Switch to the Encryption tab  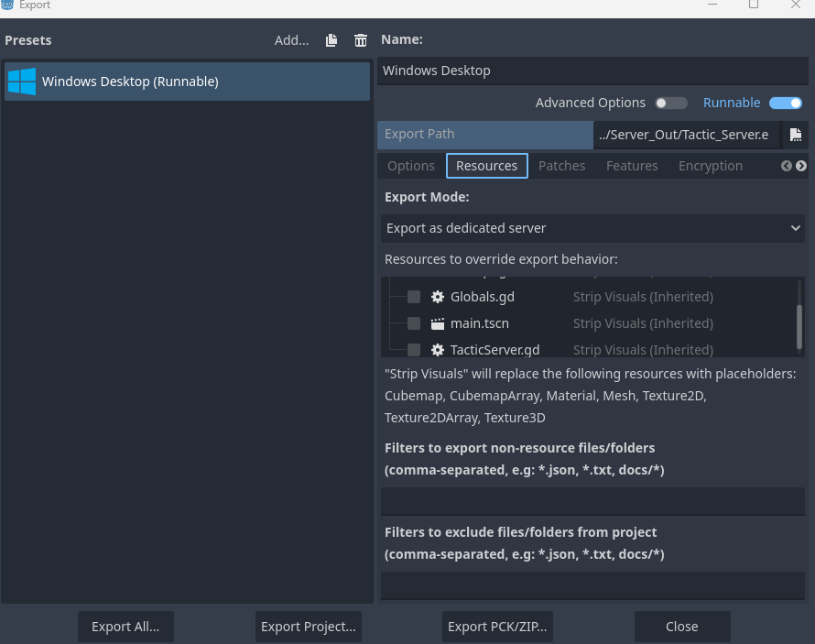point(710,166)
